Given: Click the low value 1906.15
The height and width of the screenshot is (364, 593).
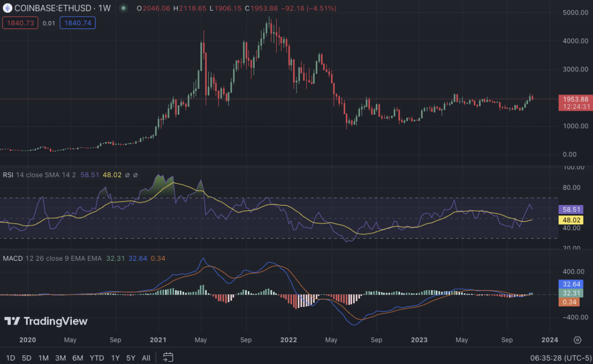Looking at the screenshot, I should pos(228,8).
